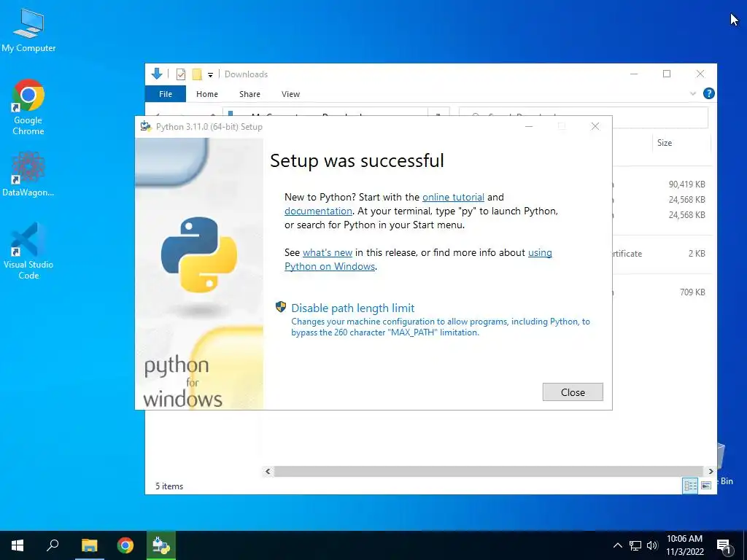The width and height of the screenshot is (747, 560).
Task: Minimize the Downloads Explorer window
Action: click(x=634, y=74)
